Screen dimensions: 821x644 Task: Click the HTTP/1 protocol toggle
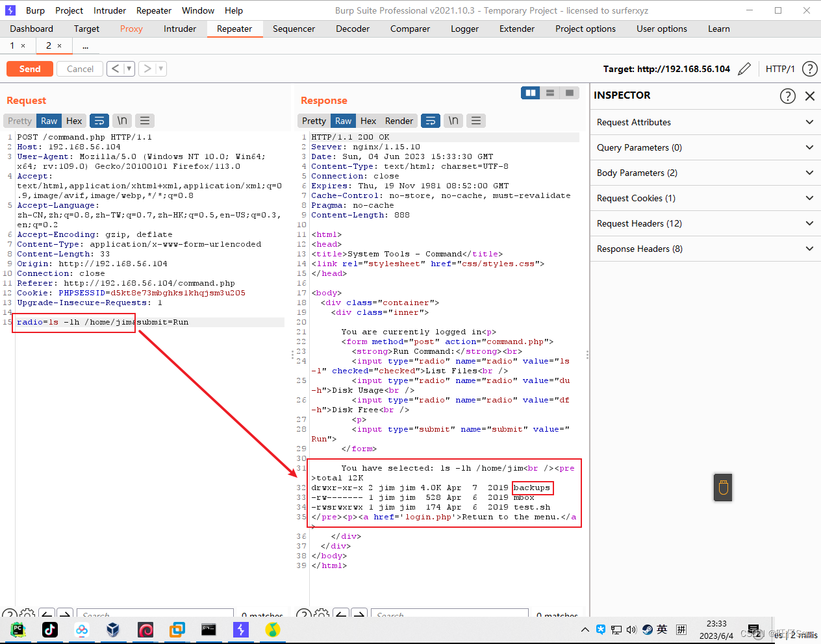point(780,69)
